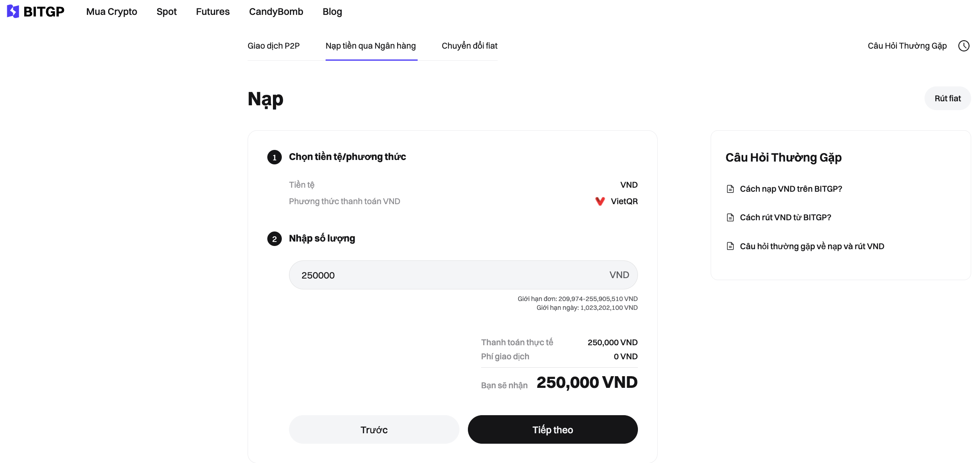Switch to the Giao dịch P2P tab
This screenshot has width=980, height=463.
click(x=274, y=46)
